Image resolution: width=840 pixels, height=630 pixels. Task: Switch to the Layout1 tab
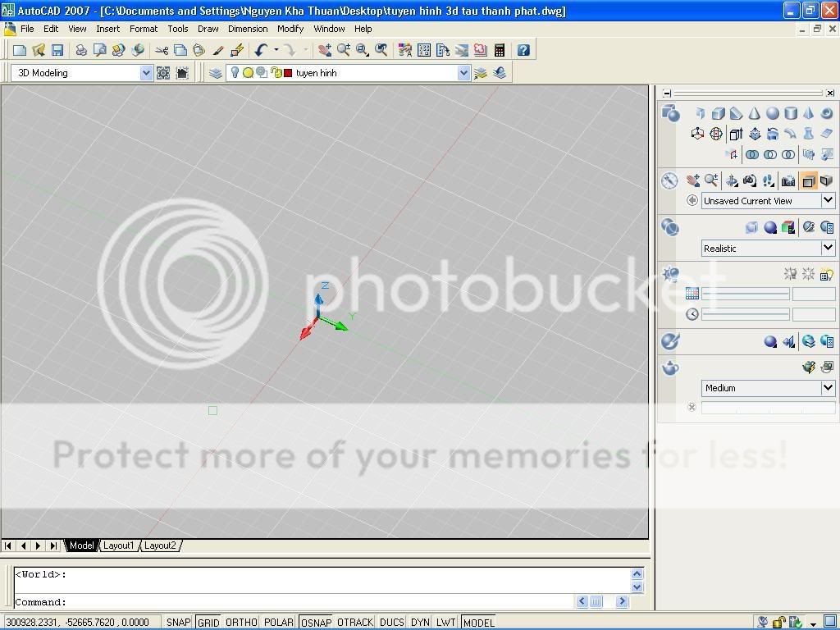click(x=118, y=546)
